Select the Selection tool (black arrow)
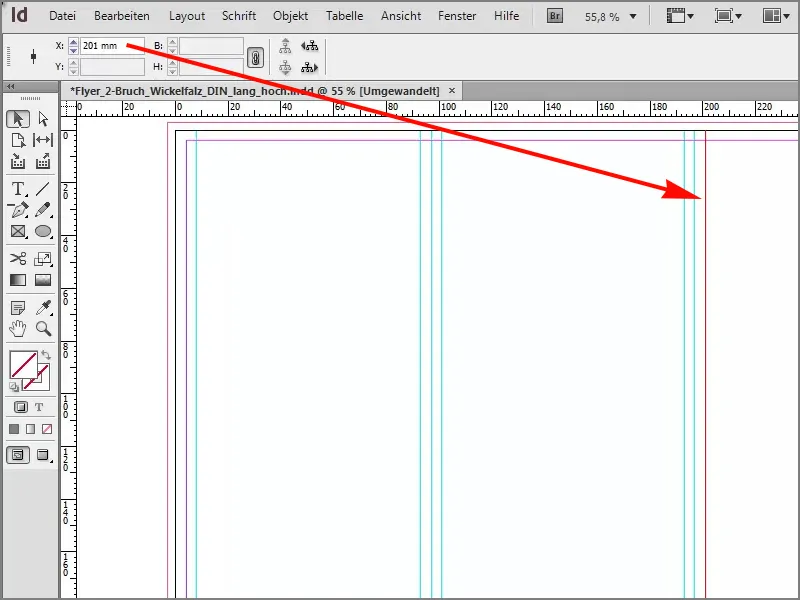This screenshot has height=600, width=800. [18, 119]
